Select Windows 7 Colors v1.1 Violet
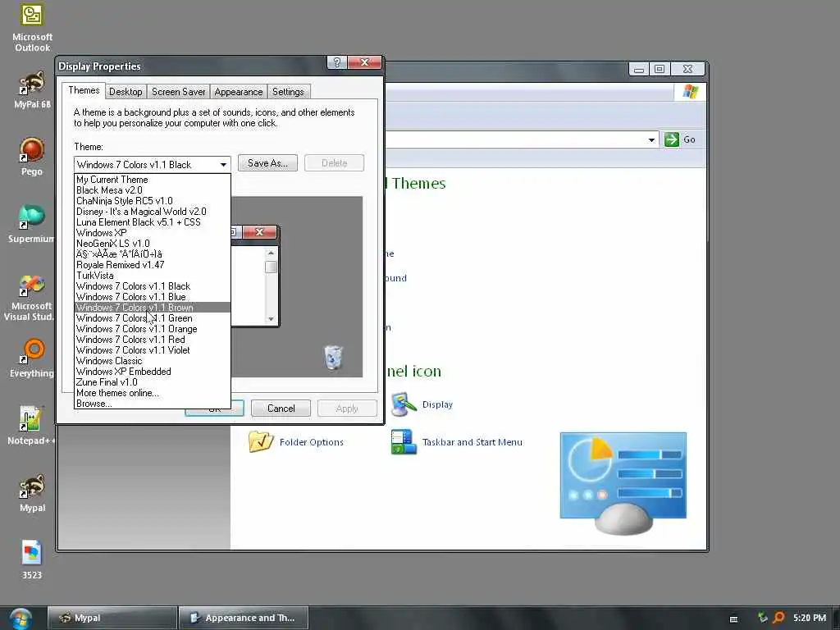840x630 pixels. point(153,350)
